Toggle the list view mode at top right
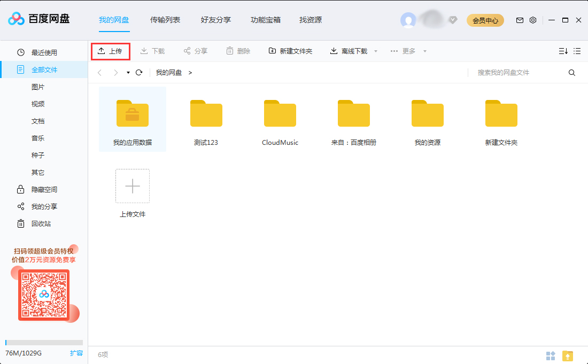This screenshot has height=364, width=588. point(577,51)
